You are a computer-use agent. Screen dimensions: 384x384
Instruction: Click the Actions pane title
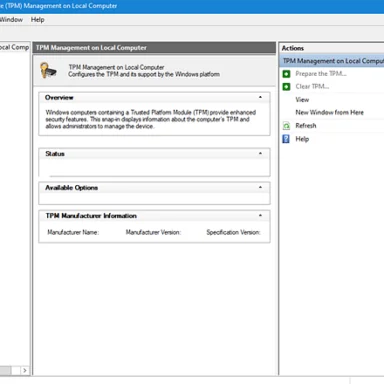(x=293, y=48)
